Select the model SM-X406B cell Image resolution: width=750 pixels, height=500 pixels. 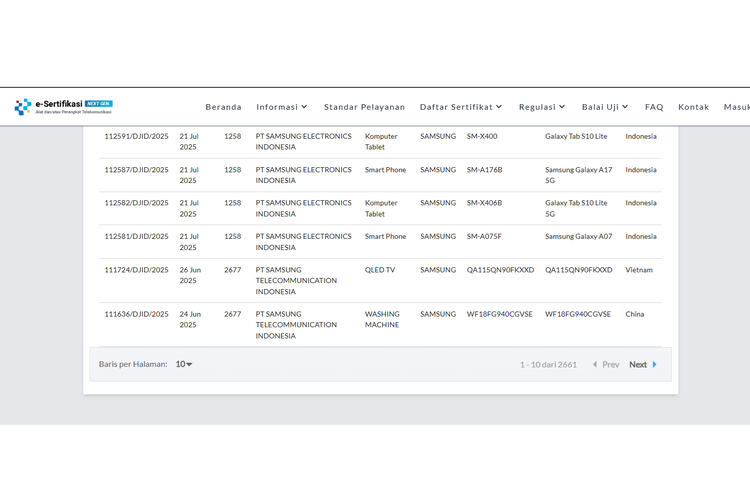(x=484, y=203)
